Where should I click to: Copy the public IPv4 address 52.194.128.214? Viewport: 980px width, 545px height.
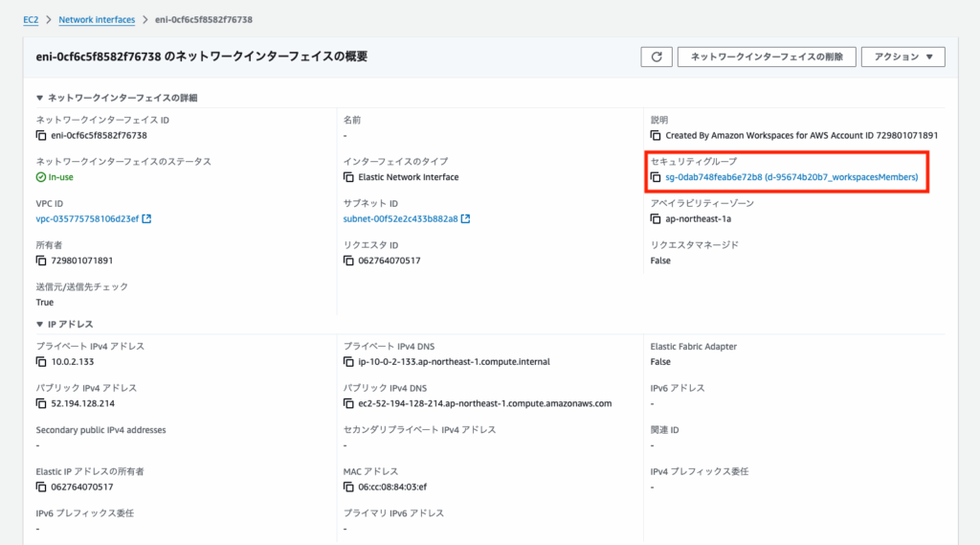[41, 404]
